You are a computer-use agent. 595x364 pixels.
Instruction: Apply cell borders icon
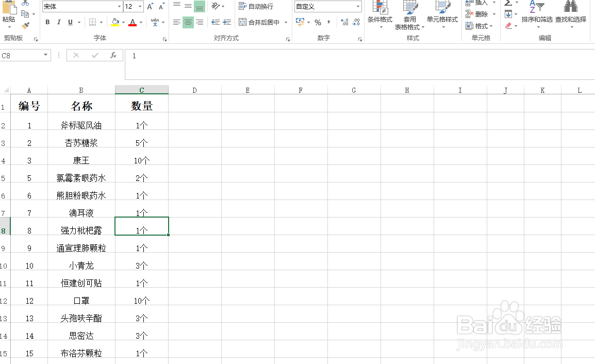pyautogui.click(x=93, y=22)
